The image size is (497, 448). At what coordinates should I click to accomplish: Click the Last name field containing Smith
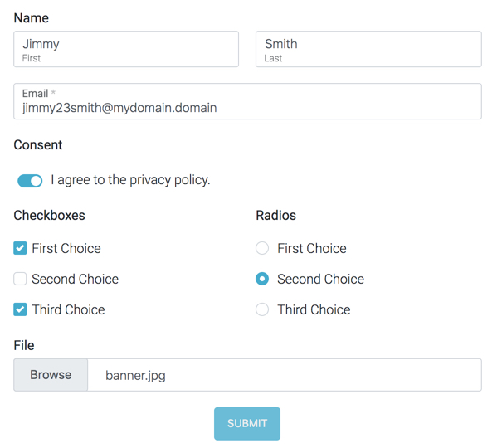coord(368,49)
